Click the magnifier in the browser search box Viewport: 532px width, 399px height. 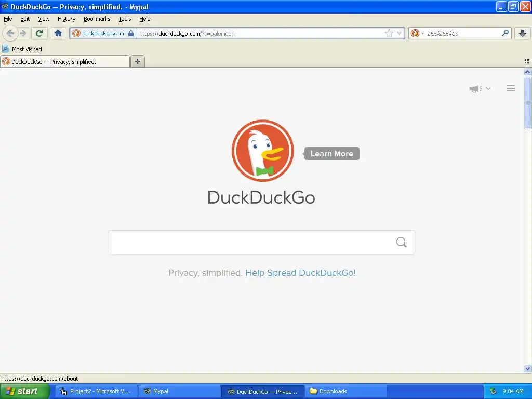[x=505, y=33]
